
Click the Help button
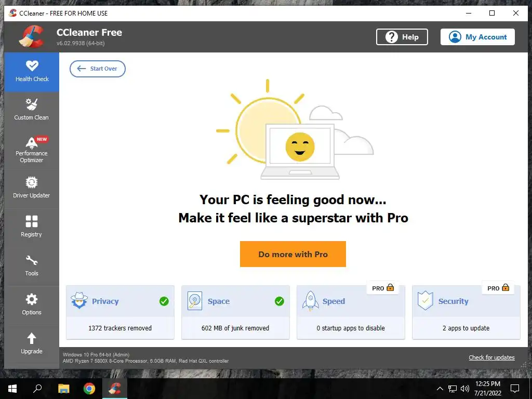coord(402,37)
